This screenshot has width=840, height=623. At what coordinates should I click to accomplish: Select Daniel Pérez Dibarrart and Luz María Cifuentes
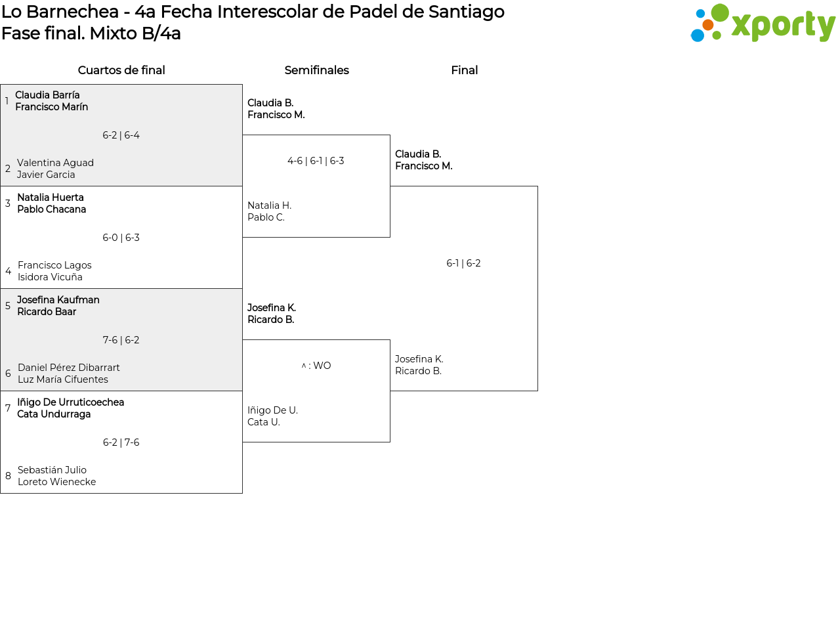(68, 374)
